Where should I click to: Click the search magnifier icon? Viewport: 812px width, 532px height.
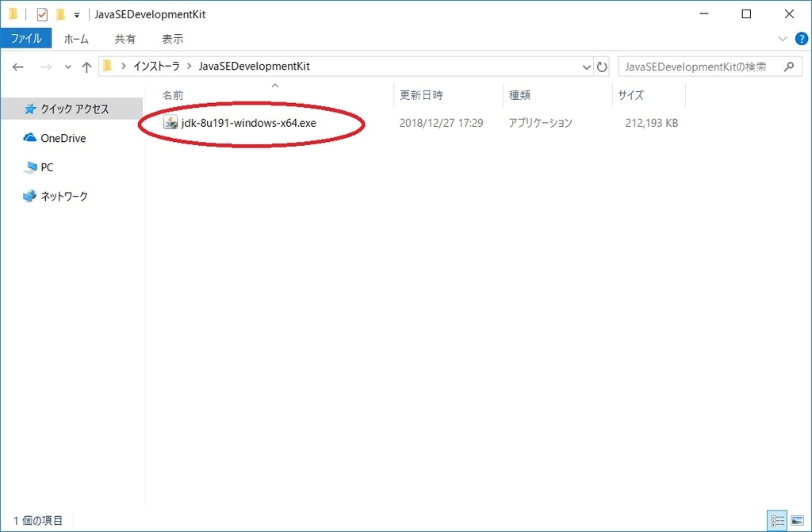(789, 67)
